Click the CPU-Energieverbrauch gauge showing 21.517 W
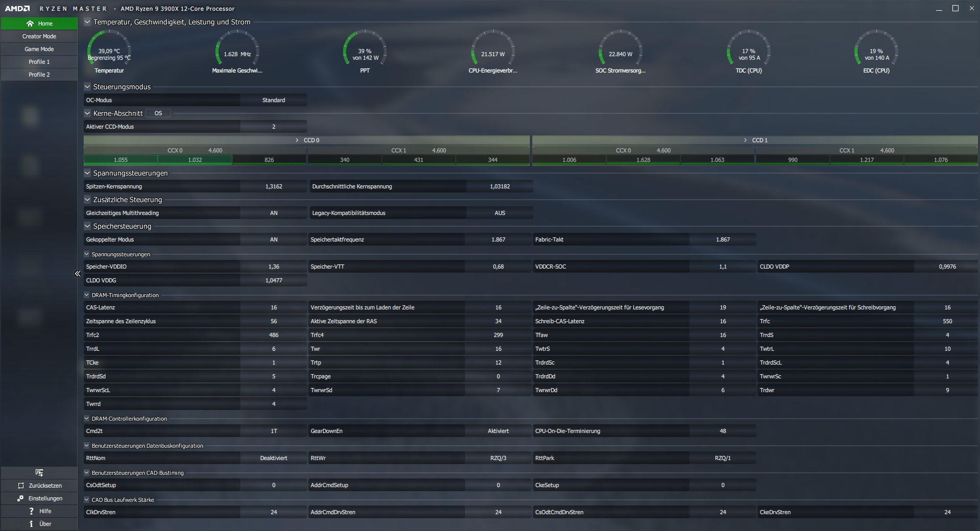This screenshot has width=980, height=531. [493, 52]
